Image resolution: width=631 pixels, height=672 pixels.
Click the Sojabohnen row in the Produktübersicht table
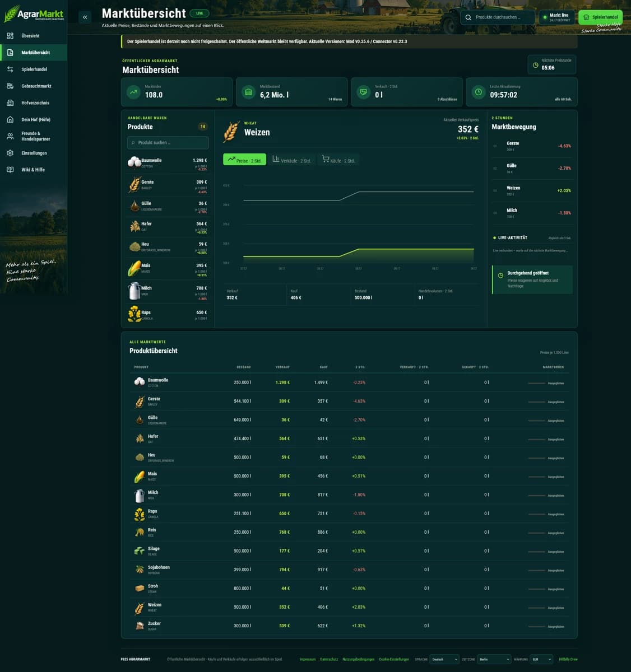[x=349, y=570]
